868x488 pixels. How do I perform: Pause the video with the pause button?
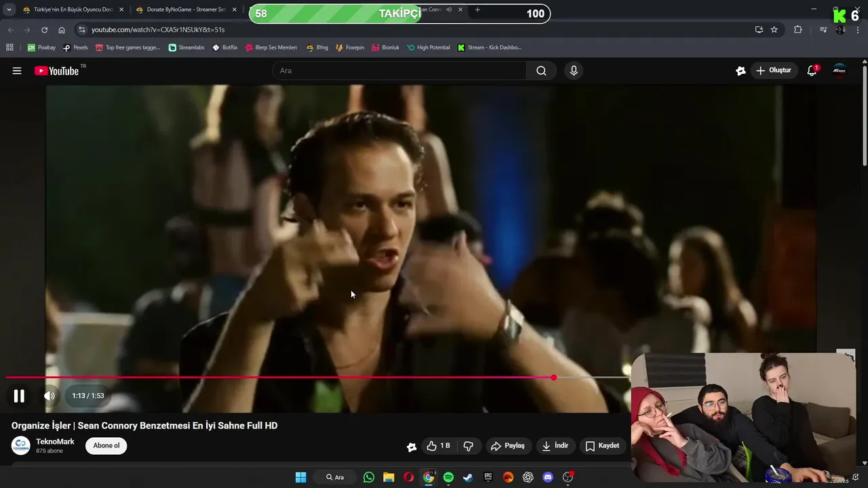19,396
